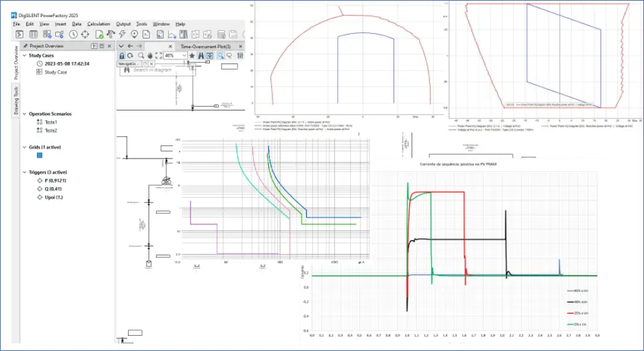Run short-circuit calculation lightning icon
644x351 pixels.
tap(122, 34)
